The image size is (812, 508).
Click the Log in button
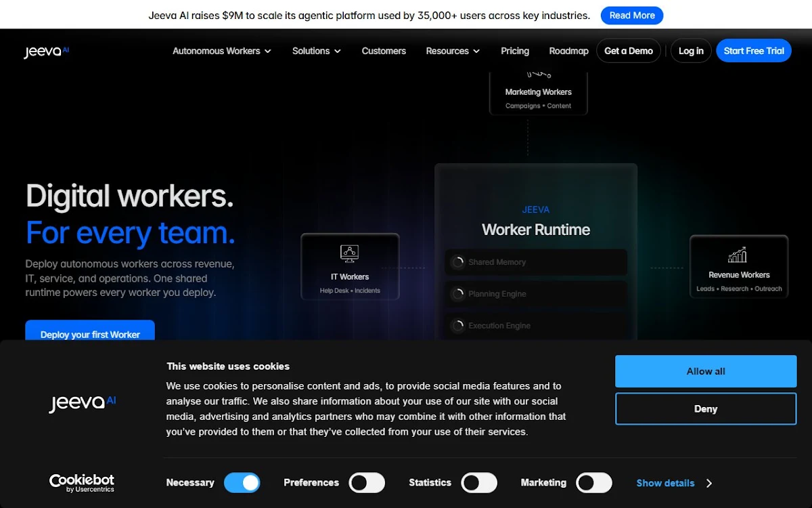point(691,51)
